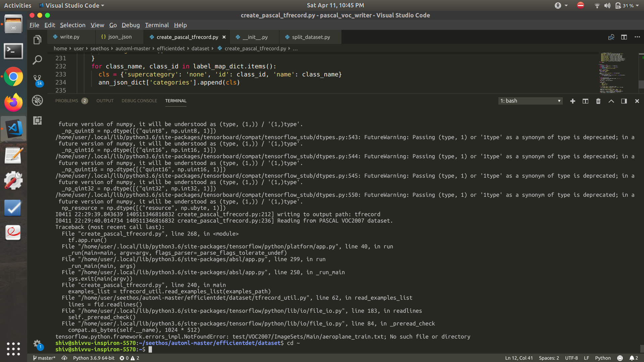644x362 pixels.
Task: Open the Search view in the activity bar
Action: pos(37,59)
